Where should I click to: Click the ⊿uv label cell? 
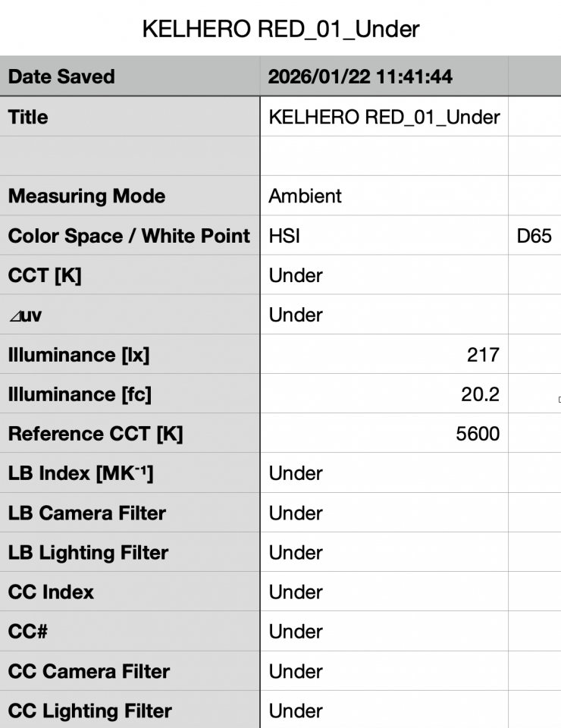pos(130,315)
